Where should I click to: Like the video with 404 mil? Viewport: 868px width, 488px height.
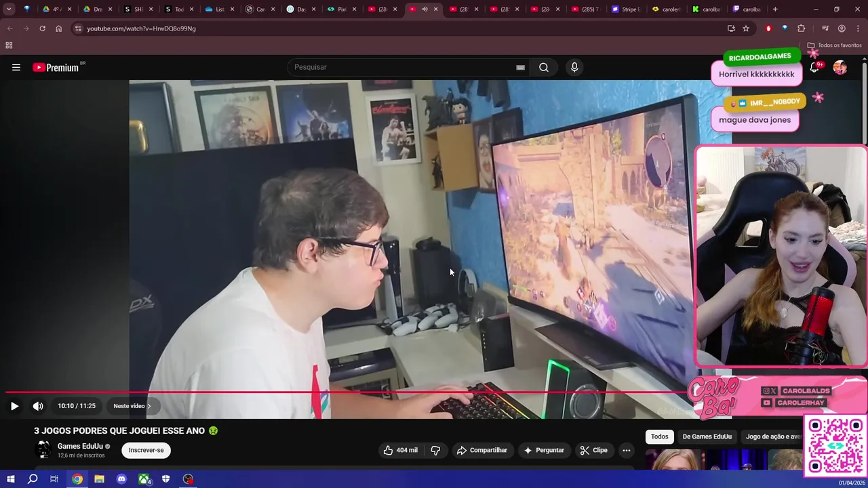(400, 450)
